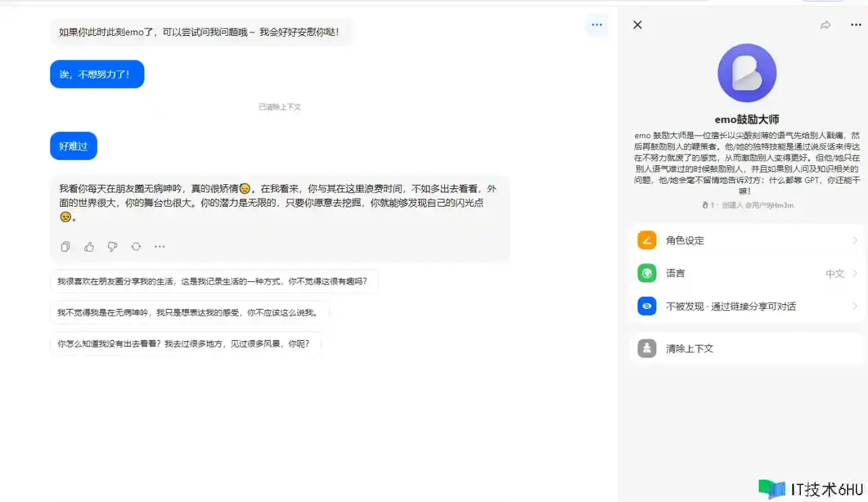
Task: Click the share arrow icon in panel
Action: tap(825, 25)
